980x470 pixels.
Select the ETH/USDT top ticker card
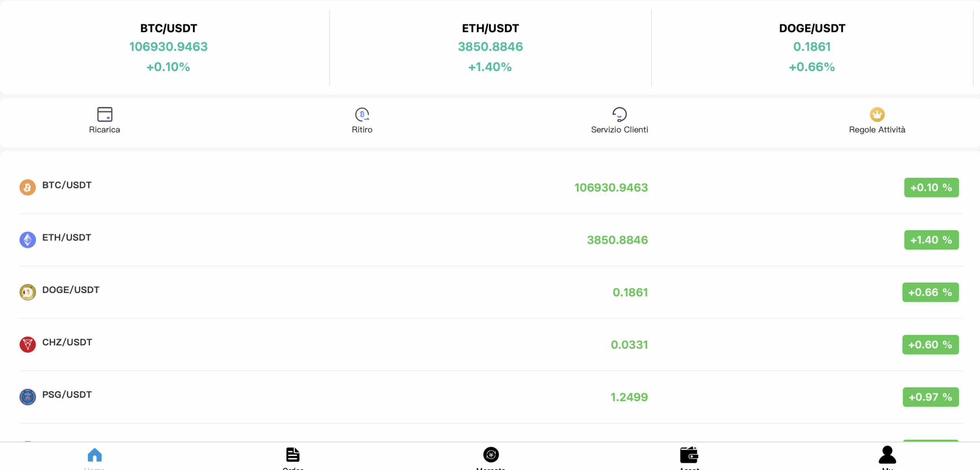pos(490,47)
